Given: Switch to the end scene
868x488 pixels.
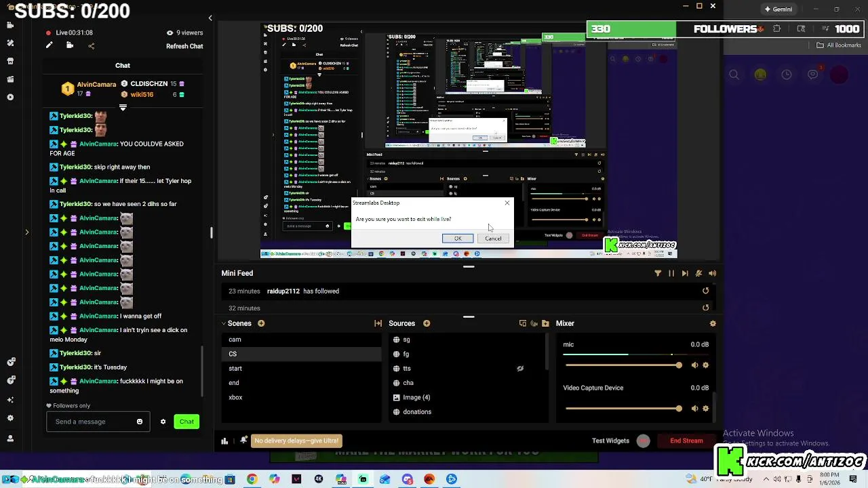Looking at the screenshot, I should tap(302, 383).
